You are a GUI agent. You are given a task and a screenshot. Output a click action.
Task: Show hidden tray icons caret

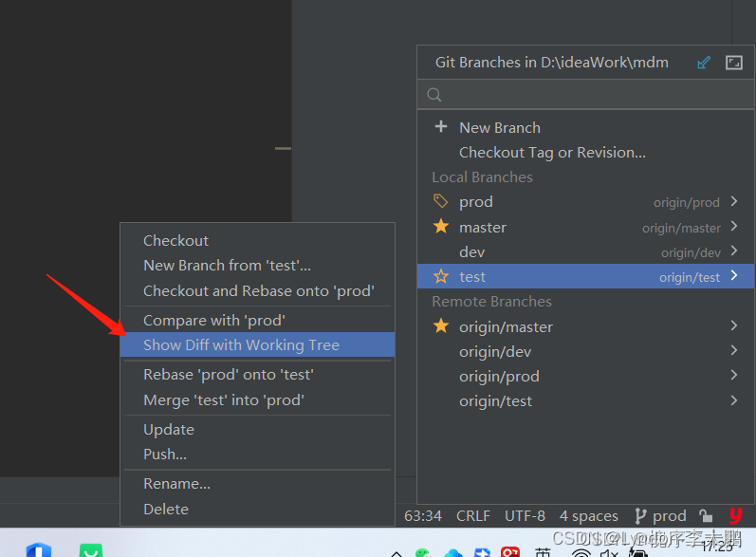pyautogui.click(x=396, y=553)
